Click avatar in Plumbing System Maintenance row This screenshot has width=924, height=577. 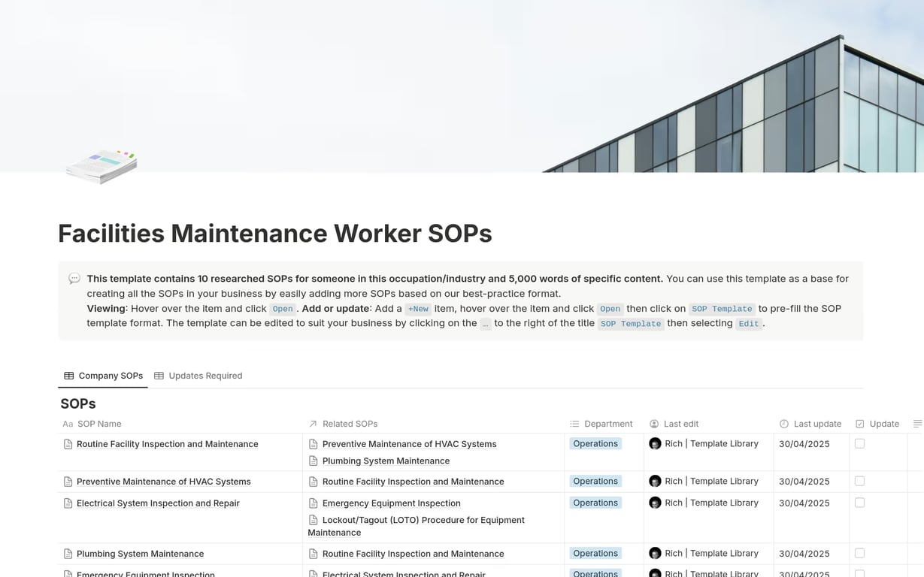[655, 553]
